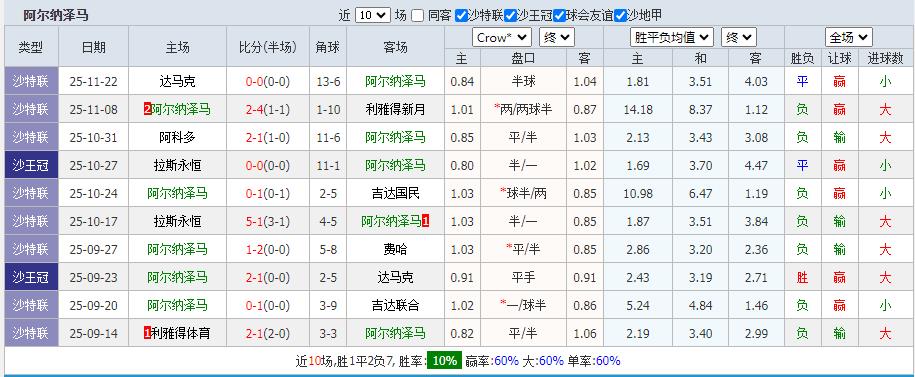Click the red 胜 result on 25-09-23
Screen dimensions: 915x377
click(x=802, y=277)
